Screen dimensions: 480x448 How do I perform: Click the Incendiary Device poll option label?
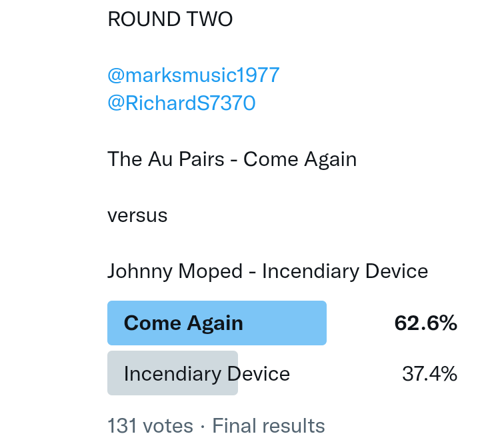click(x=207, y=374)
